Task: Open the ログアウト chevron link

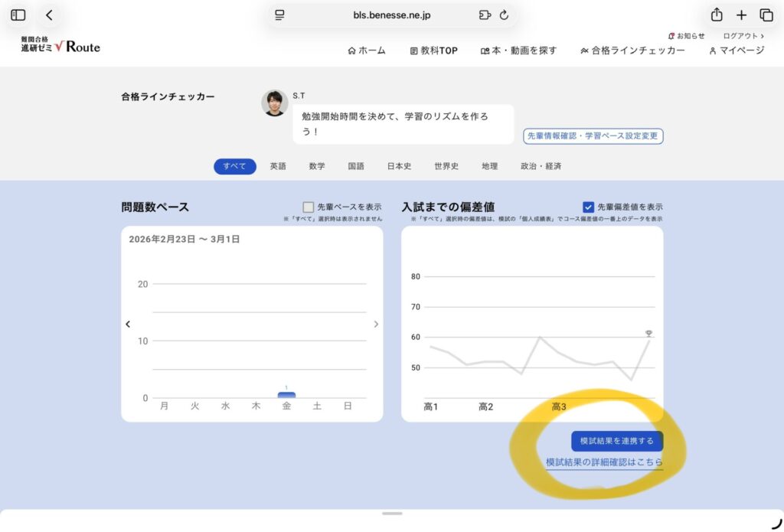Action: pos(743,36)
